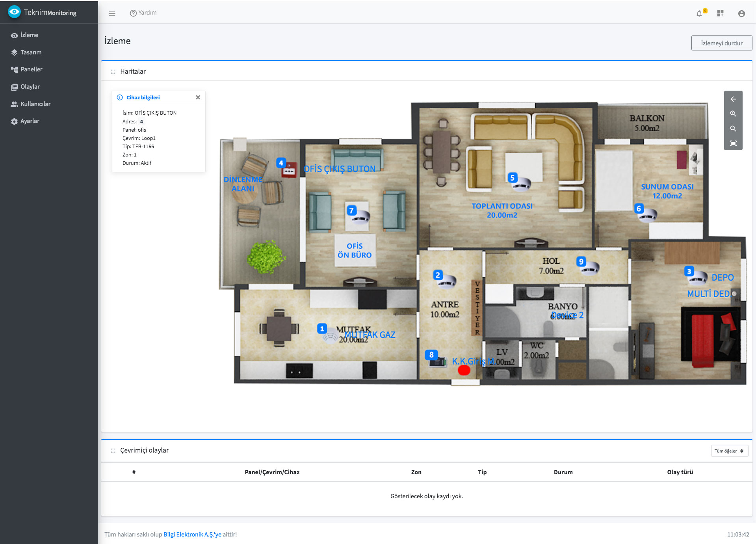Screen dimensions: 756x544
Task: Zoom out on the floor plan
Action: (733, 129)
